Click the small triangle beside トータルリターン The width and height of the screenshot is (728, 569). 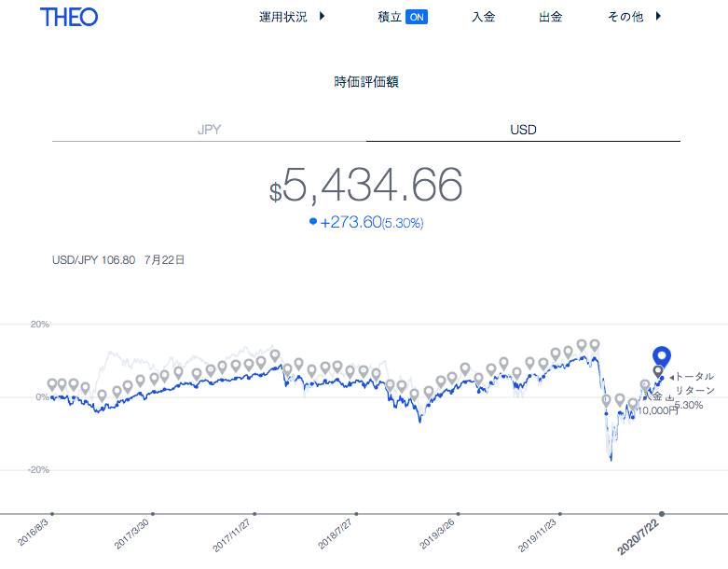[671, 378]
